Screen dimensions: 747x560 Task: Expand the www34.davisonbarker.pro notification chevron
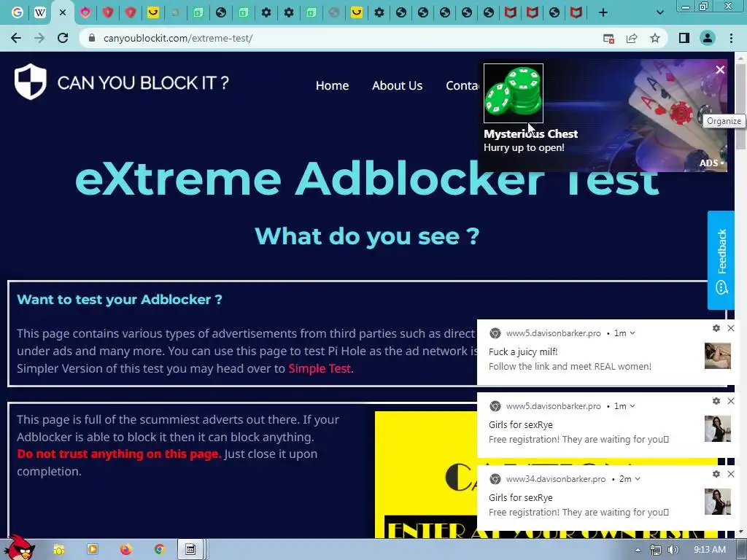[638, 479]
